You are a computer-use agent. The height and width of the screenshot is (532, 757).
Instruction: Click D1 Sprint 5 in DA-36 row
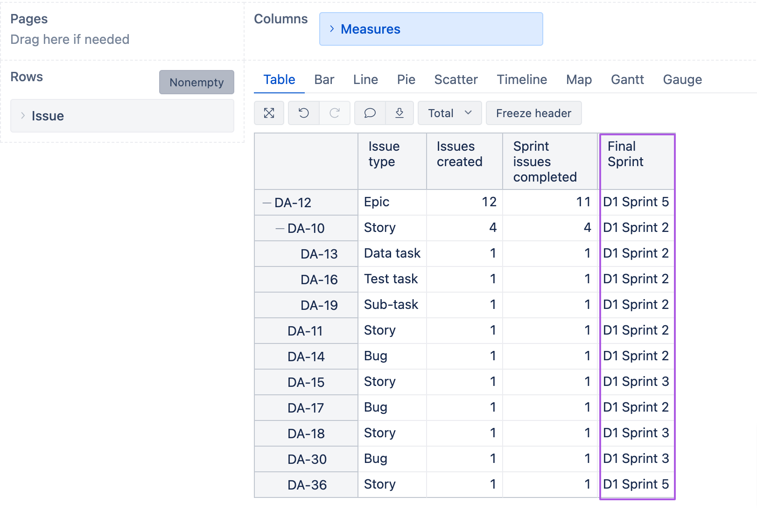tap(637, 484)
